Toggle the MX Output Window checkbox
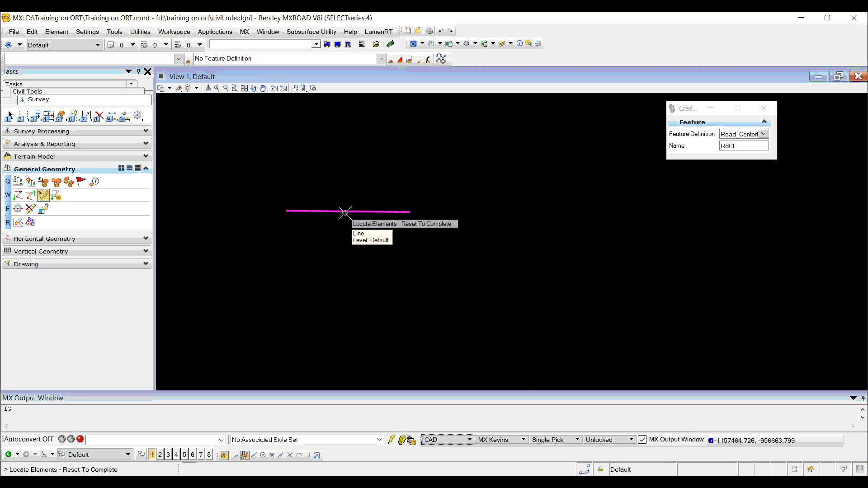 click(642, 440)
